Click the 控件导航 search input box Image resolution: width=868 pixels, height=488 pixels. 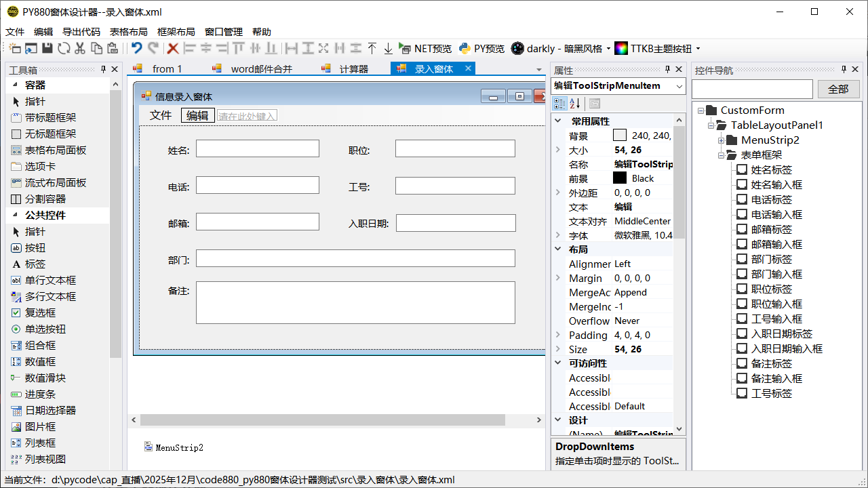tap(752, 89)
